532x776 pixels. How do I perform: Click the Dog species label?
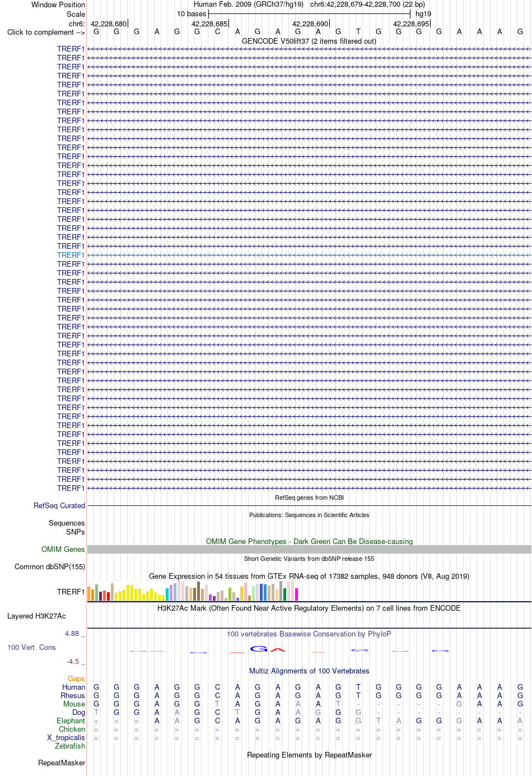(x=78, y=712)
